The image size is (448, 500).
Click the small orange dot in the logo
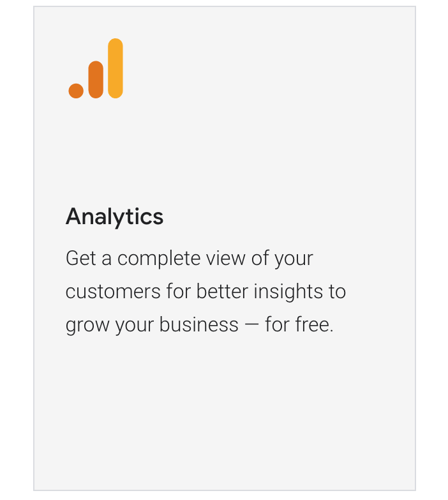click(76, 91)
